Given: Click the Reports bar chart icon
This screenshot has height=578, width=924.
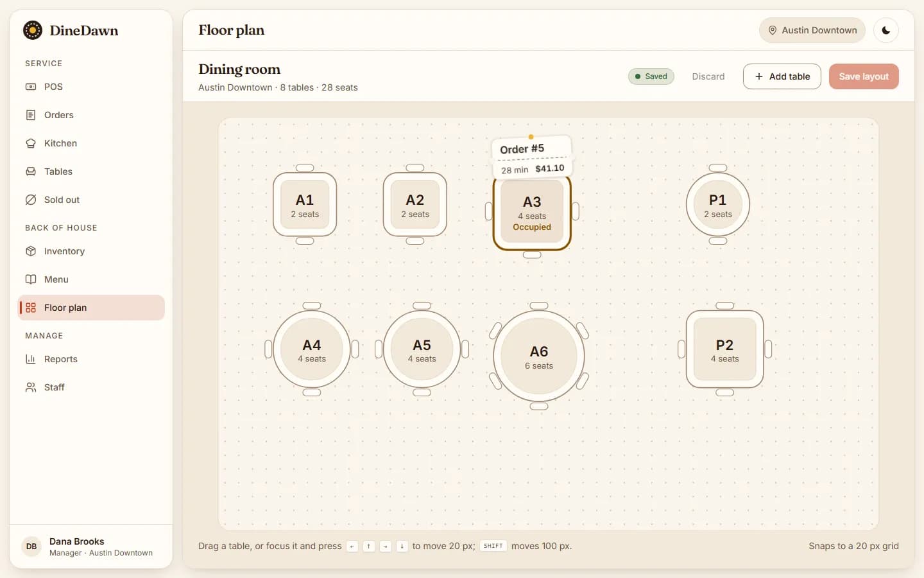Looking at the screenshot, I should pos(31,359).
